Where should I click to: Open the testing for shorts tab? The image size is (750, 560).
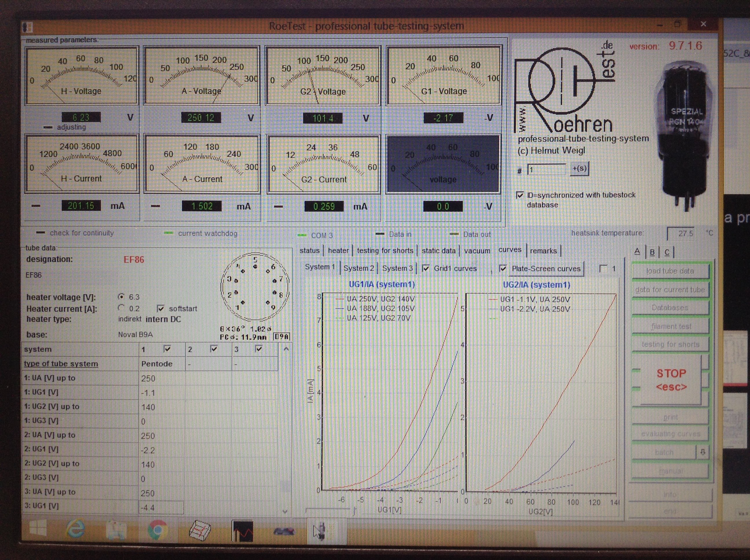pos(385,250)
